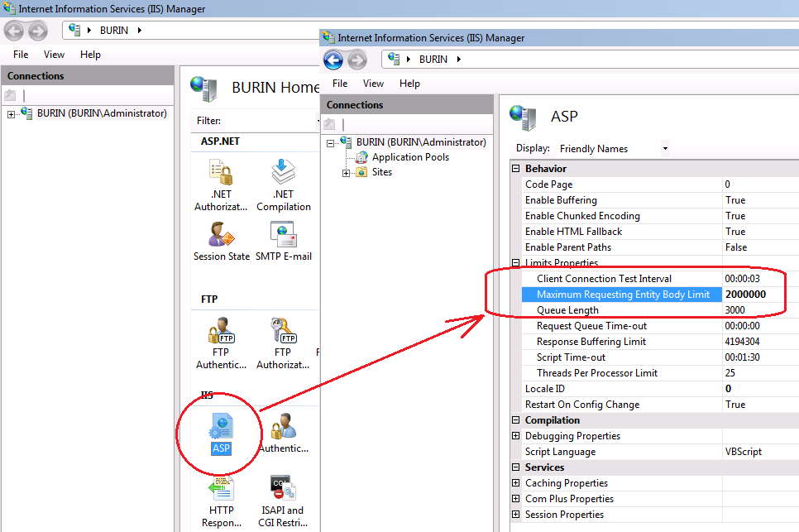Select Client Connection Test Interval row
Viewport: 799px width, 532px height.
660,279
